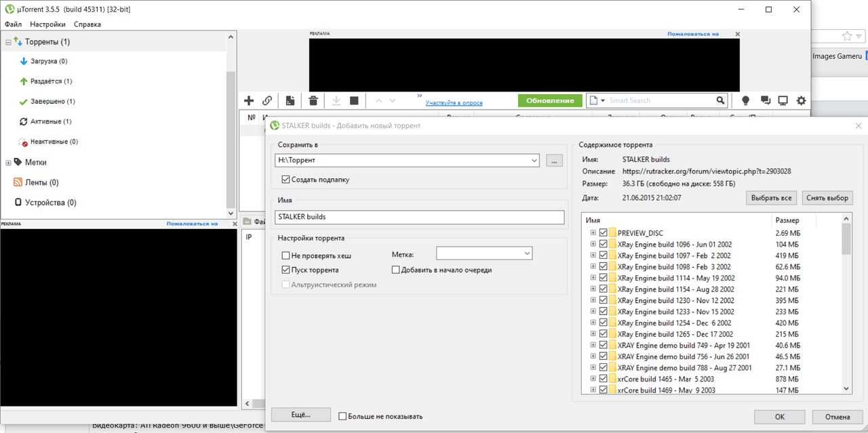Expand XRay Engine build 1097 folder
The height and width of the screenshot is (433, 868).
coord(593,255)
